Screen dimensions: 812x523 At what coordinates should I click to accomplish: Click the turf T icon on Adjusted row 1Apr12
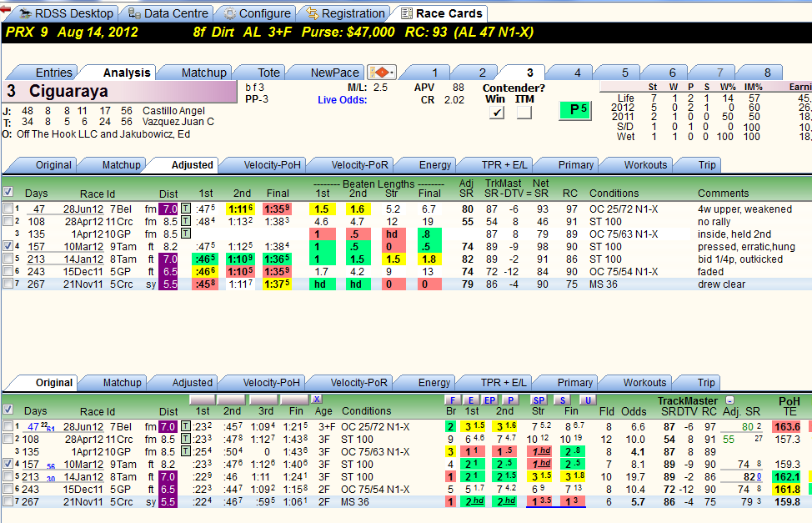click(x=186, y=234)
